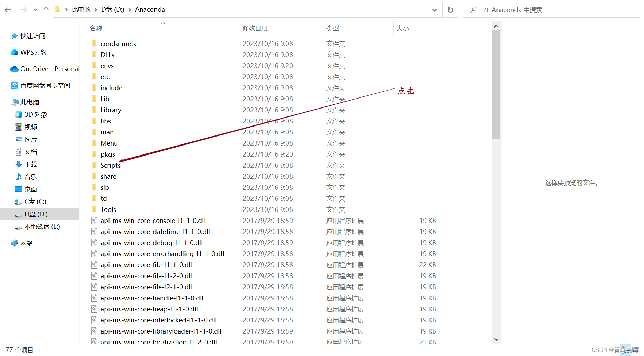The image size is (644, 356).
Task: Open 图片 icon in sidebar
Action: [x=19, y=139]
